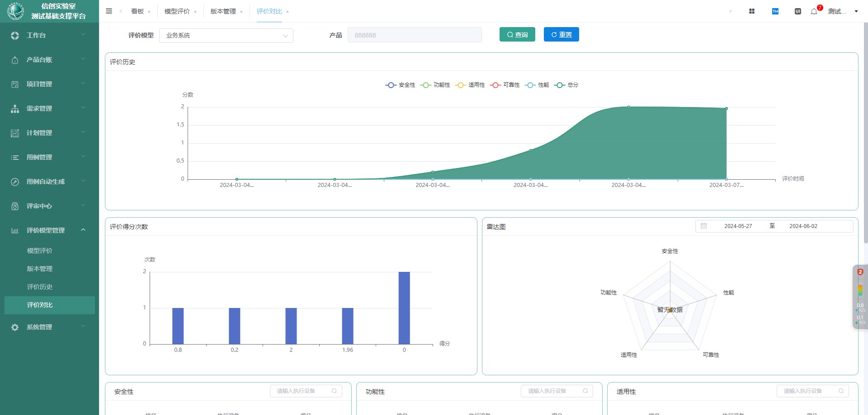
Task: Switch to the 版本管理 tab
Action: point(223,11)
